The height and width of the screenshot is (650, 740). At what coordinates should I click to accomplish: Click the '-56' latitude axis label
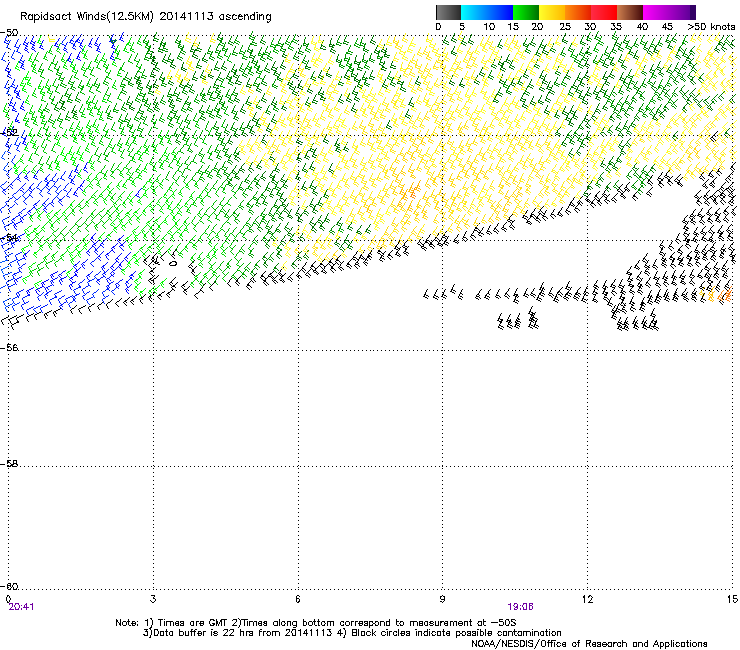[9, 347]
